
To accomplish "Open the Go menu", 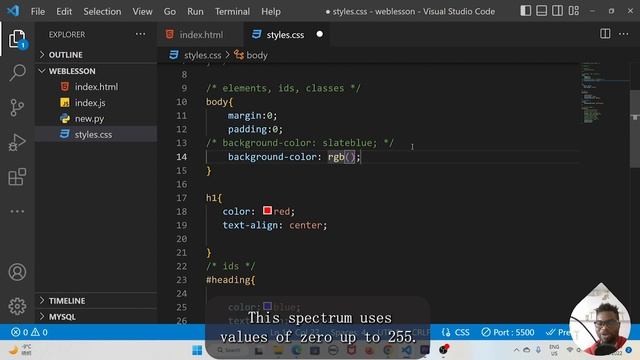I will tap(170, 11).
